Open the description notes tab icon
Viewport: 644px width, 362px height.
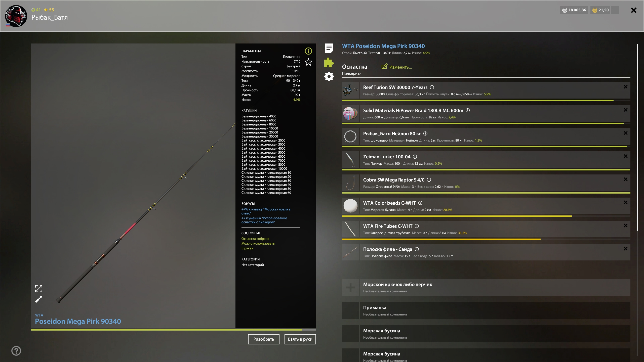click(329, 48)
